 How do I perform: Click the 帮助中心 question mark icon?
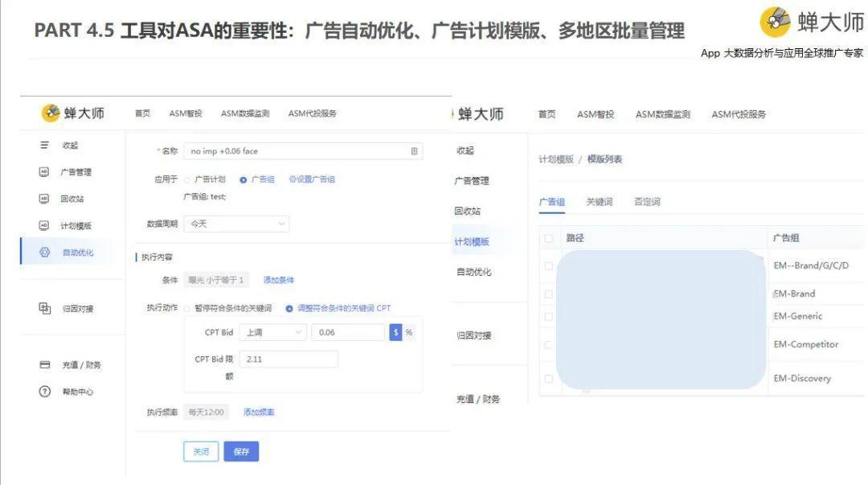[x=45, y=392]
